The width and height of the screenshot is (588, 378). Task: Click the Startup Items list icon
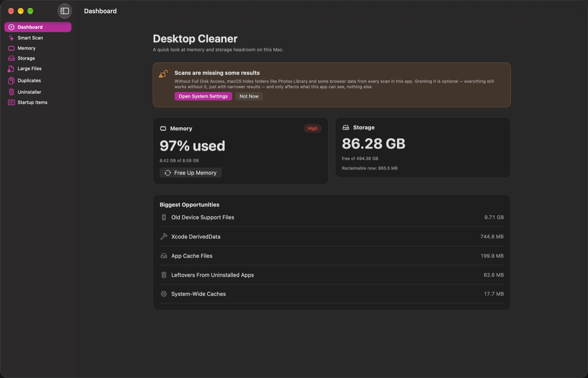click(x=11, y=102)
